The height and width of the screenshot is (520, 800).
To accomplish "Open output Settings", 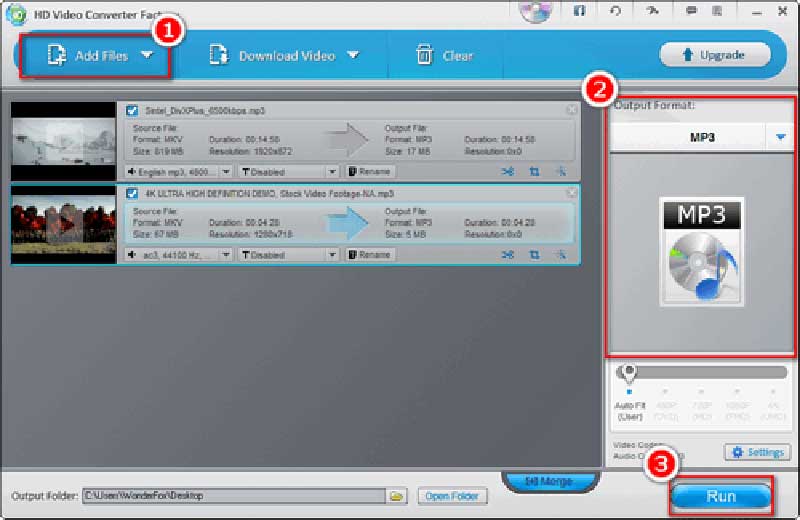I will [758, 452].
